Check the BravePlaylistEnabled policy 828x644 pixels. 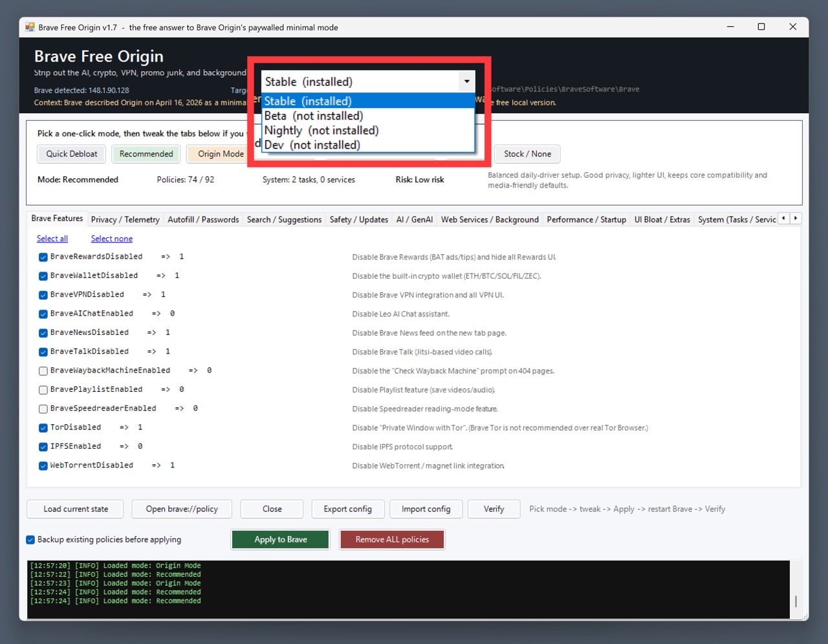click(43, 390)
